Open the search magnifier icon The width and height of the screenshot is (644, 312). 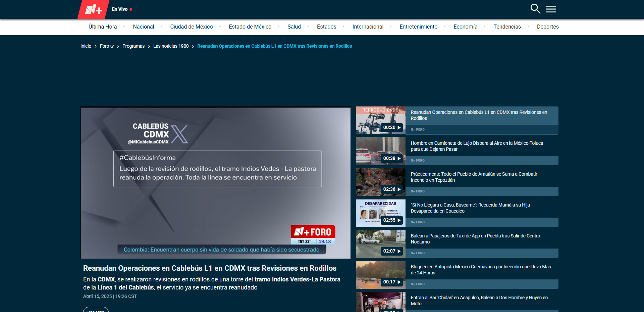pos(535,9)
